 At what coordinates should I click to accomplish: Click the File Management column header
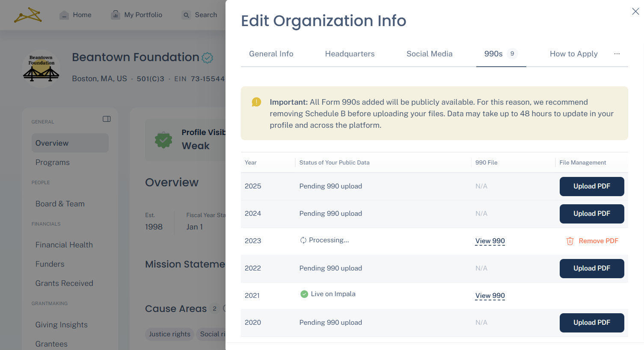[583, 163]
